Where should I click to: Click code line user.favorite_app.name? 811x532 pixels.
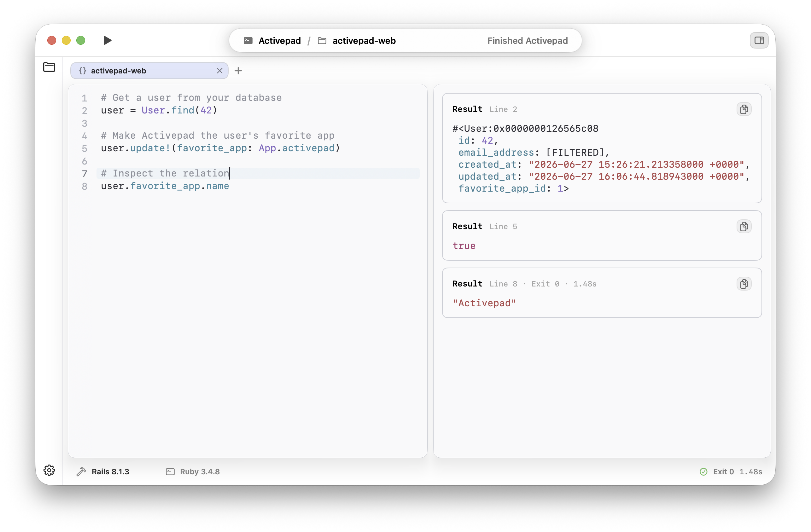(x=165, y=186)
